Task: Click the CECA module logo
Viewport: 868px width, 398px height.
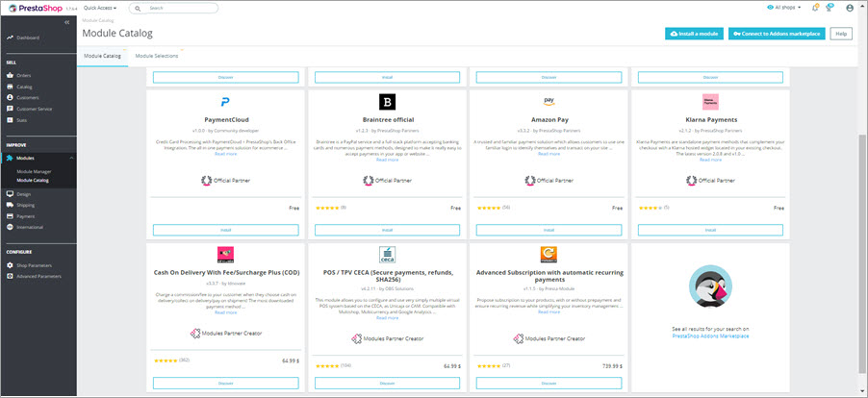Action: (387, 254)
